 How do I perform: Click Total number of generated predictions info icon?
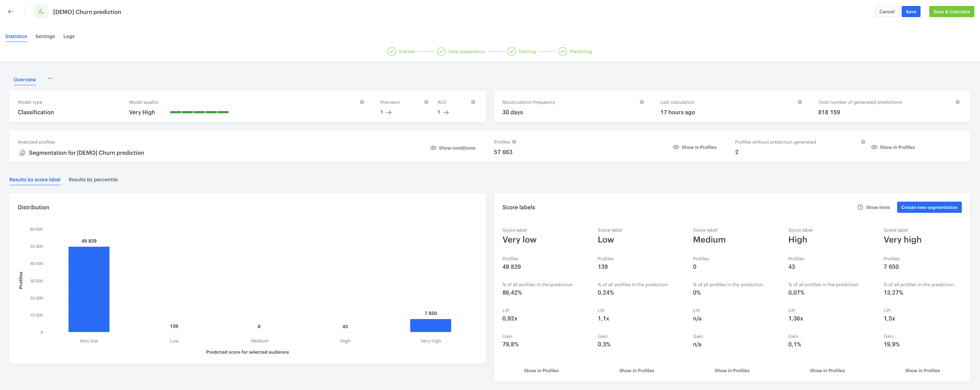(x=957, y=102)
